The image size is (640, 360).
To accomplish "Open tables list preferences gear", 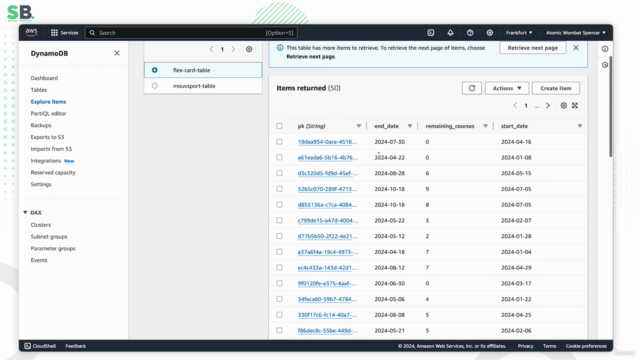I will pyautogui.click(x=249, y=49).
